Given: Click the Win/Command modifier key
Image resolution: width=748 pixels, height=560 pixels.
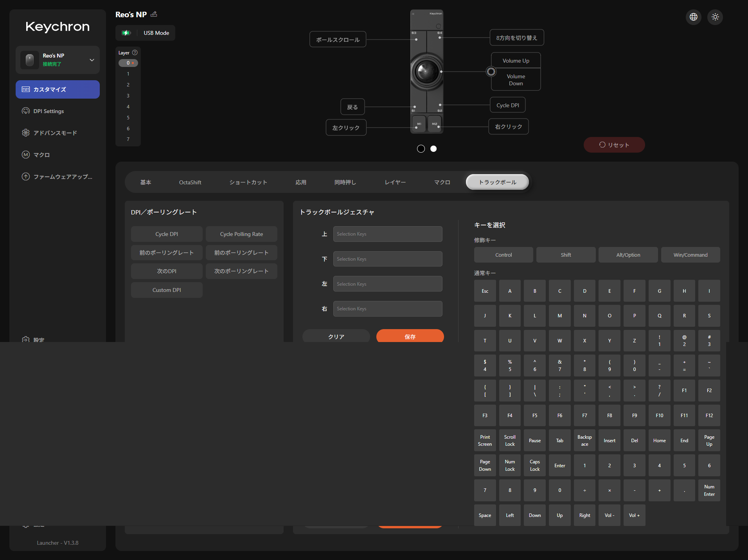Looking at the screenshot, I should pos(690,255).
